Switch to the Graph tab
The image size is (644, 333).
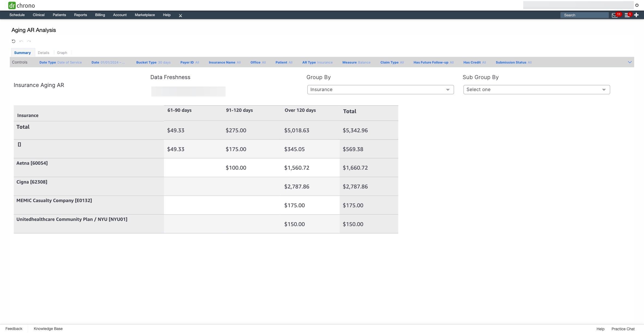tap(62, 53)
